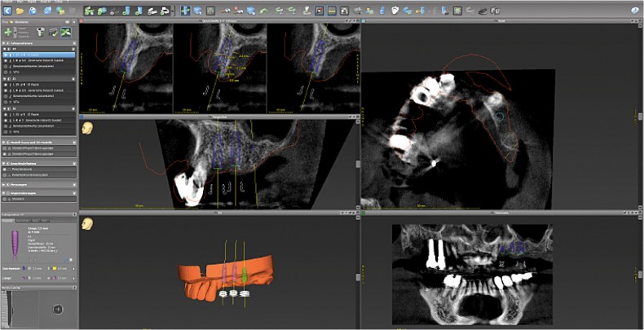
Task: Click the blue circle marker in axial view
Action: 500,117
